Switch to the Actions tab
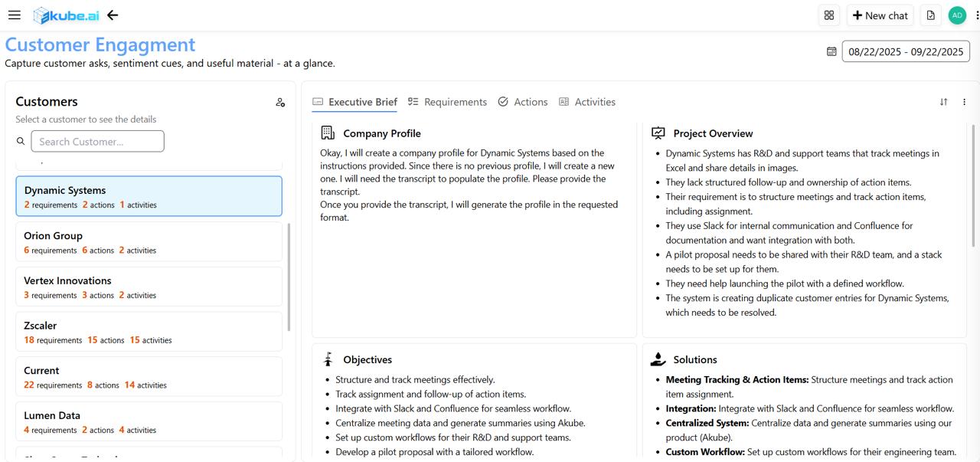This screenshot has height=462, width=980. point(523,102)
